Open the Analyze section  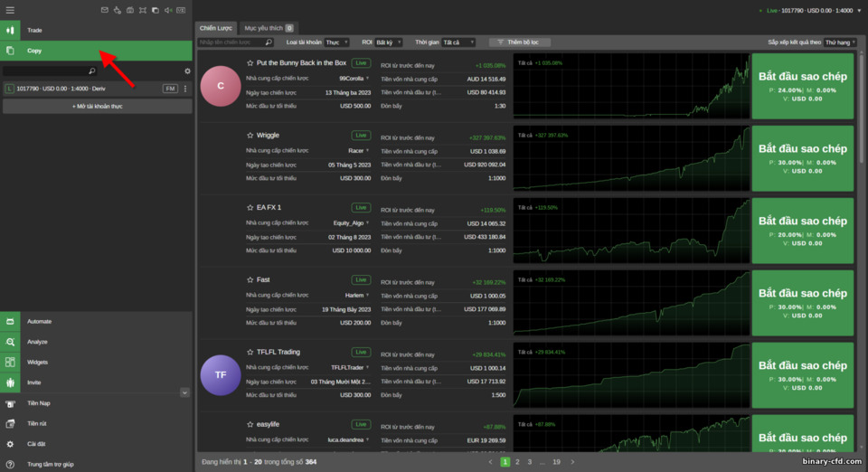point(97,342)
